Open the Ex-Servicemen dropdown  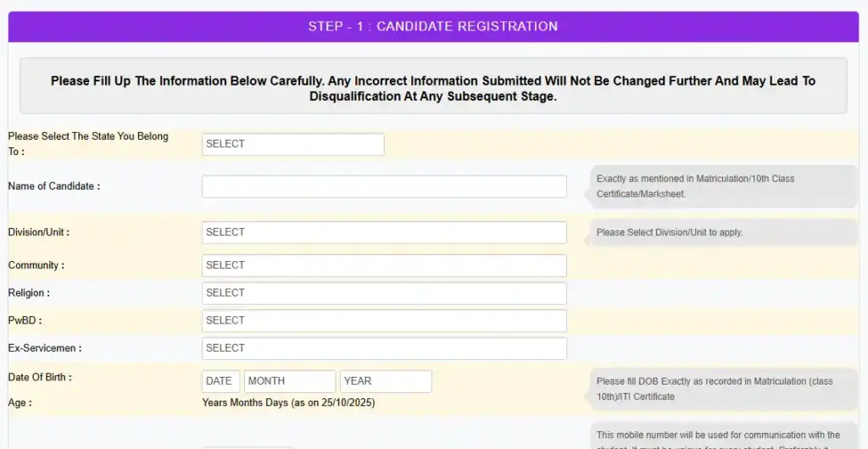click(384, 348)
